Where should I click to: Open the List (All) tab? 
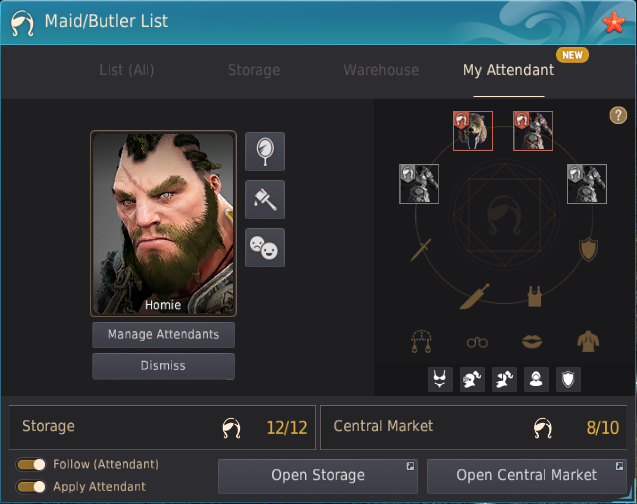point(127,70)
